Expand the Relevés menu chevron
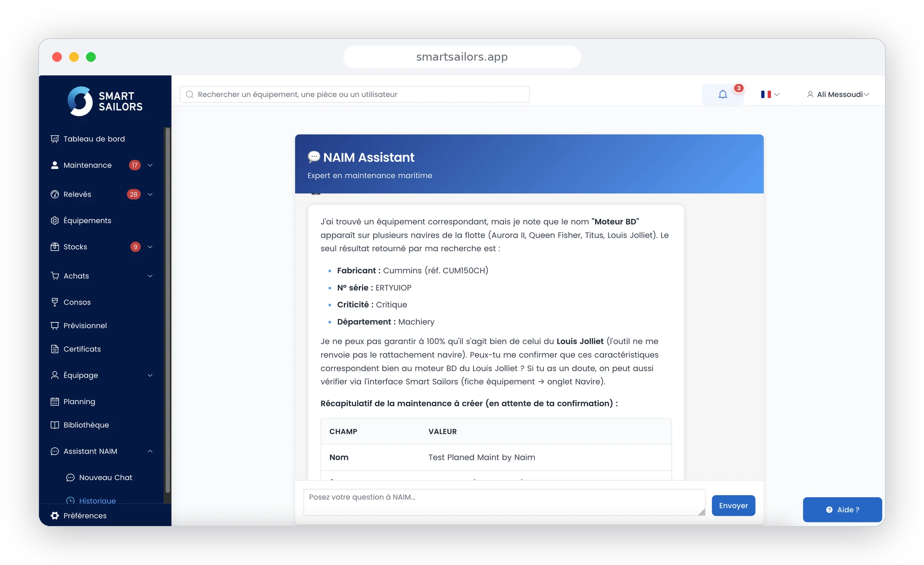Viewport: 924px width, 565px height. [150, 194]
